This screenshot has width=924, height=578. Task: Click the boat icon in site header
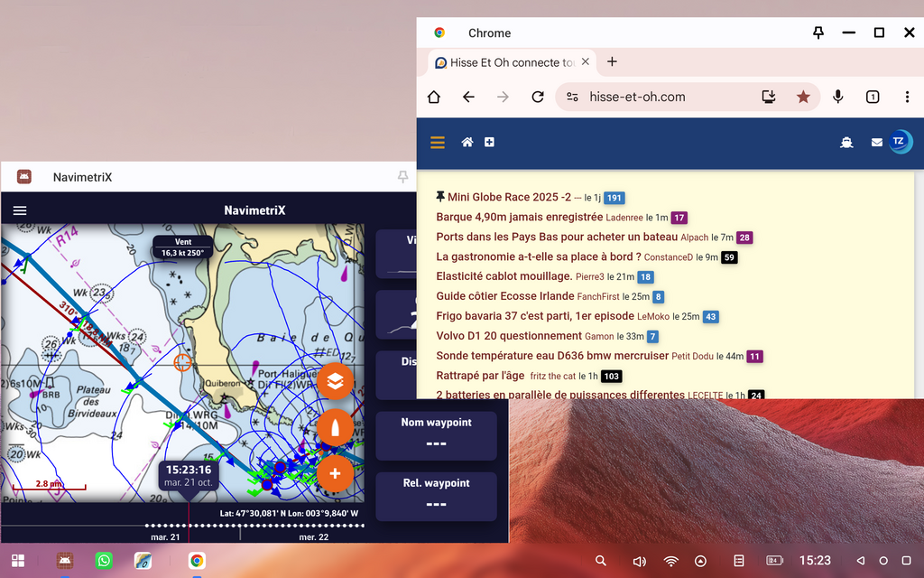[846, 143]
